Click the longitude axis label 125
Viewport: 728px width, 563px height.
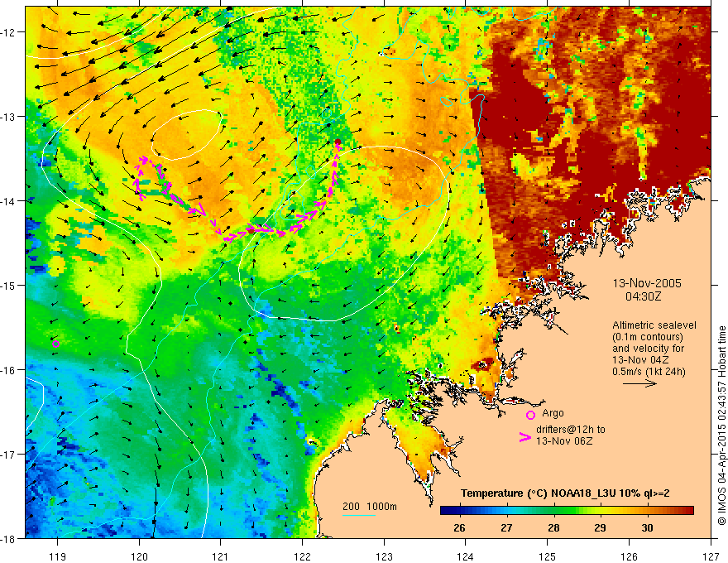point(548,556)
